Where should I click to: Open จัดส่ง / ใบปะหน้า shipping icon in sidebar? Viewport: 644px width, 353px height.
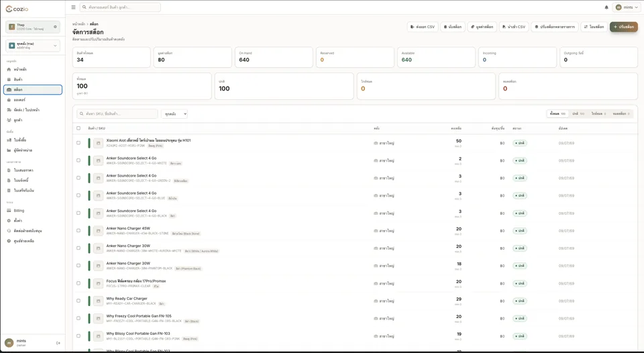9,110
